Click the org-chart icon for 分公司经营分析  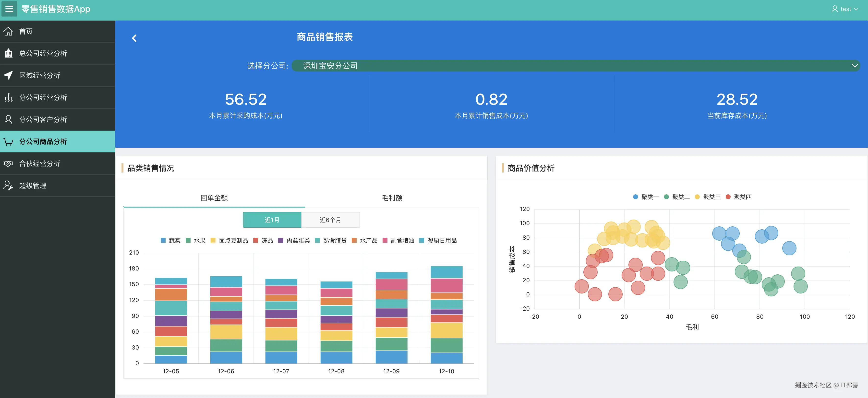click(8, 97)
